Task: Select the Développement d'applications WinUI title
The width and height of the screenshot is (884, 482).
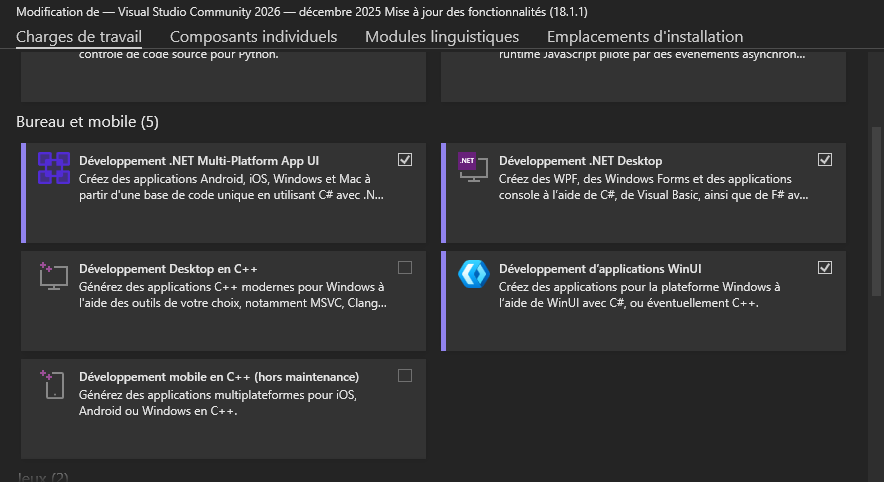Action: point(600,269)
